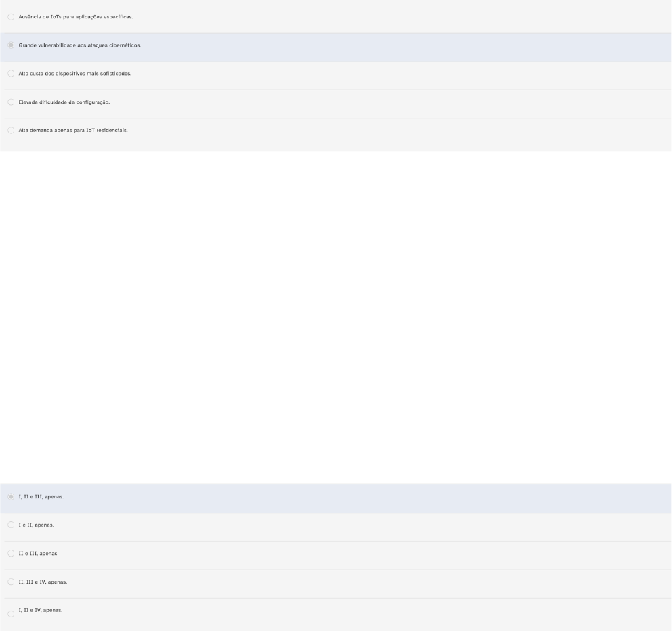Click the answer text "I e II, apenas."

pyautogui.click(x=36, y=525)
